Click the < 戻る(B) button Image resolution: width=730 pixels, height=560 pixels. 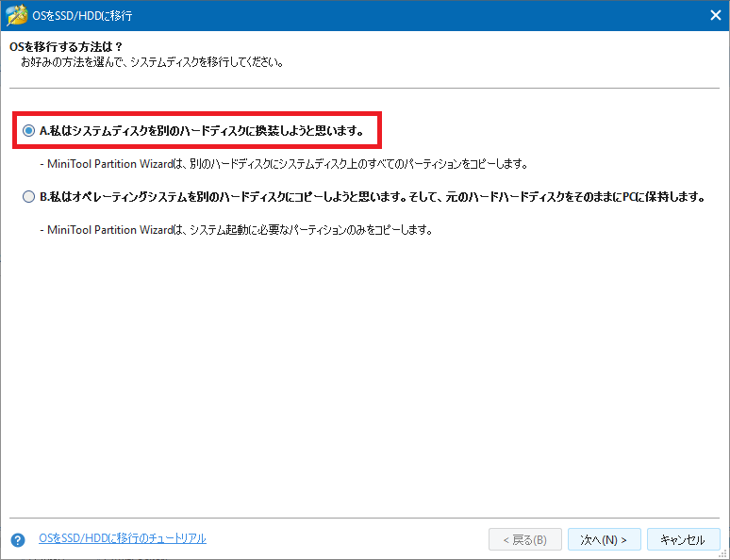(x=524, y=539)
